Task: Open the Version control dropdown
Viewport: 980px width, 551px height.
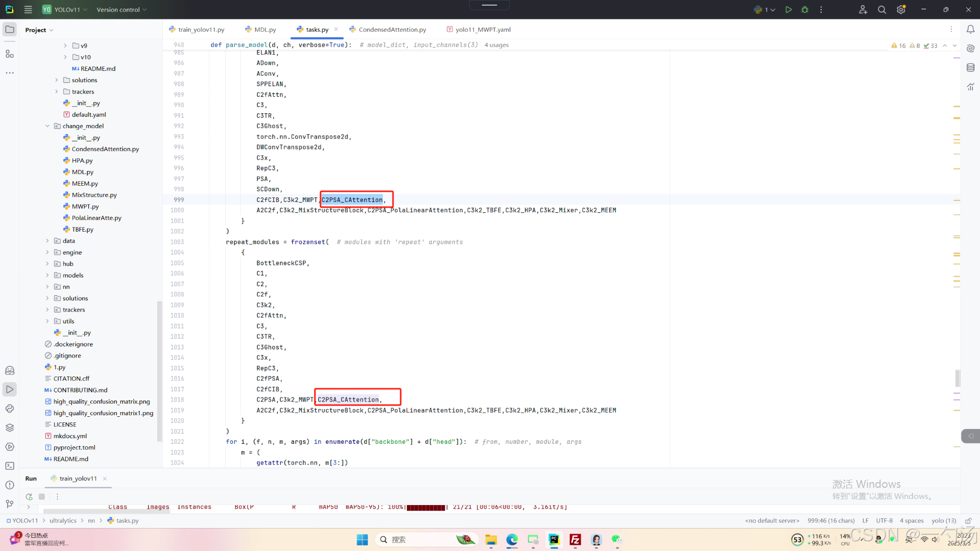Action: click(121, 10)
